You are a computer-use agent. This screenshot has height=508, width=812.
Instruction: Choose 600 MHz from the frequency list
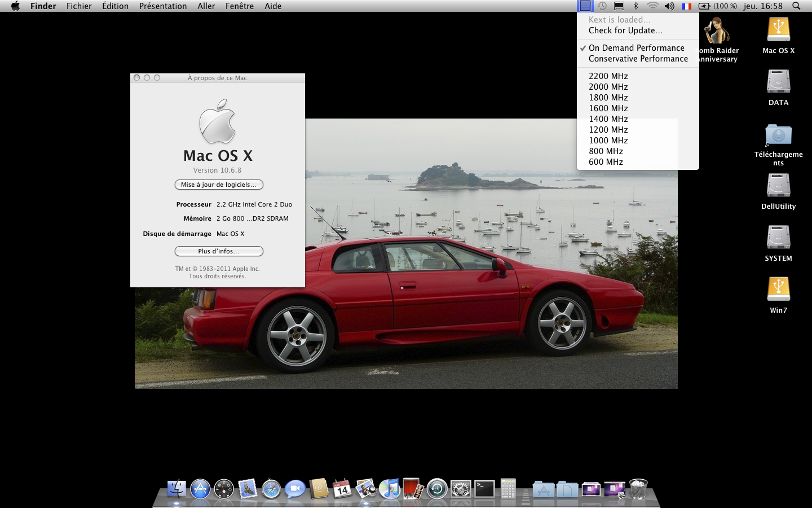click(606, 162)
